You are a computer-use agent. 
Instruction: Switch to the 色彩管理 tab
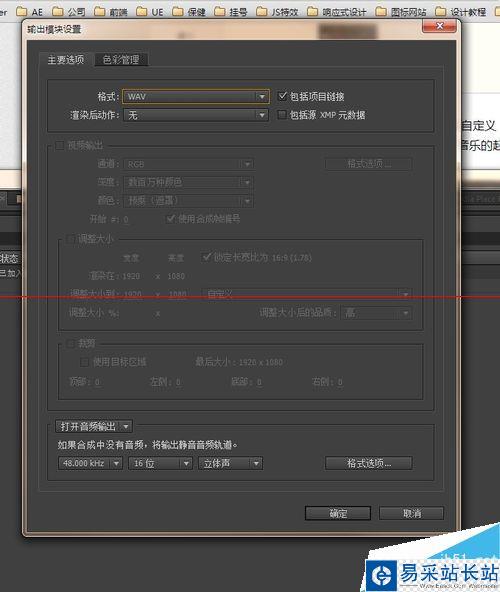pyautogui.click(x=121, y=59)
